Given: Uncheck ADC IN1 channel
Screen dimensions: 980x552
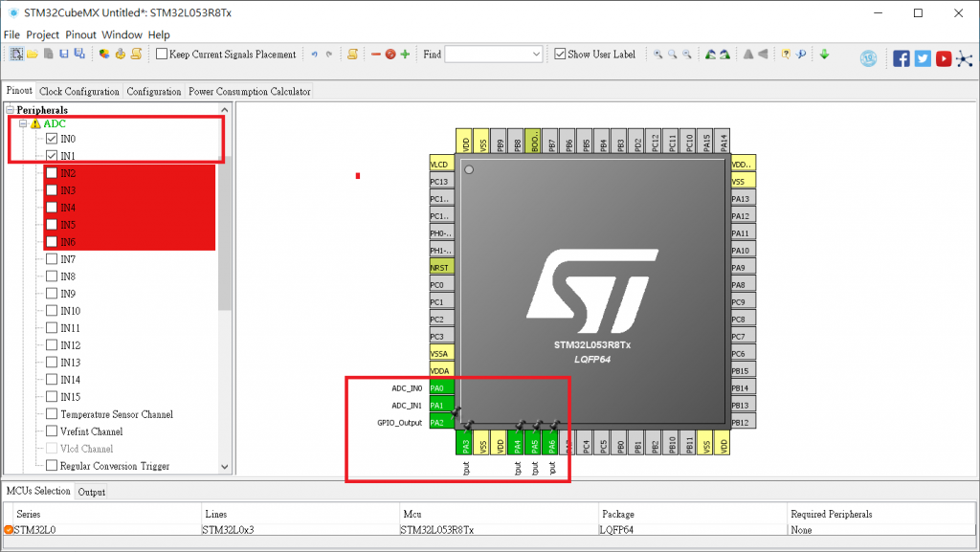Looking at the screenshot, I should point(52,156).
